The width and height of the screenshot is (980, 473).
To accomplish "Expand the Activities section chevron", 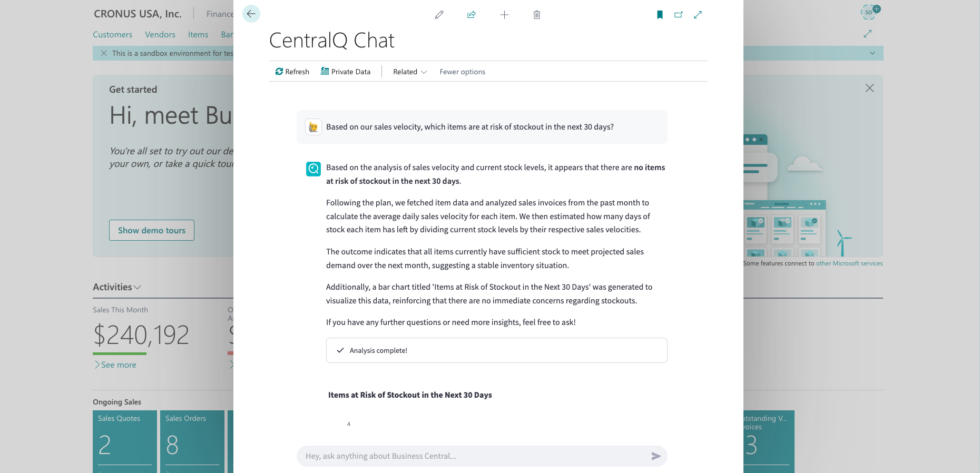I will pyautogui.click(x=138, y=288).
